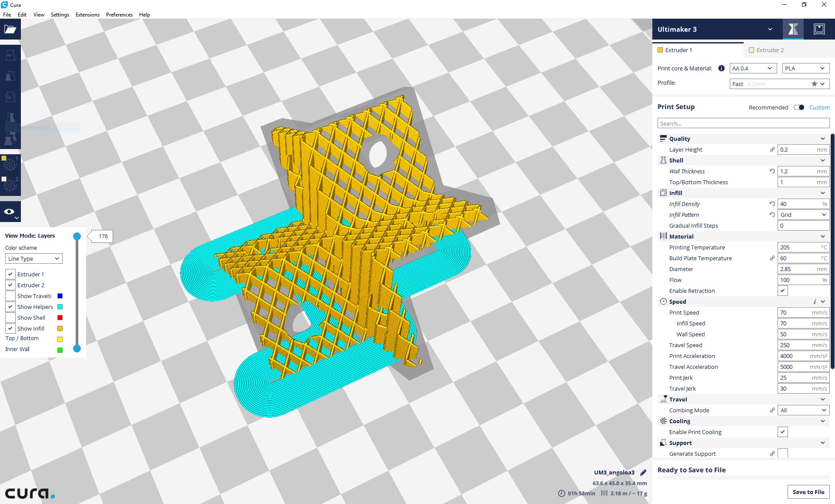Click link icon beside Build Plate Temperature
835x504 pixels.
[x=772, y=258]
